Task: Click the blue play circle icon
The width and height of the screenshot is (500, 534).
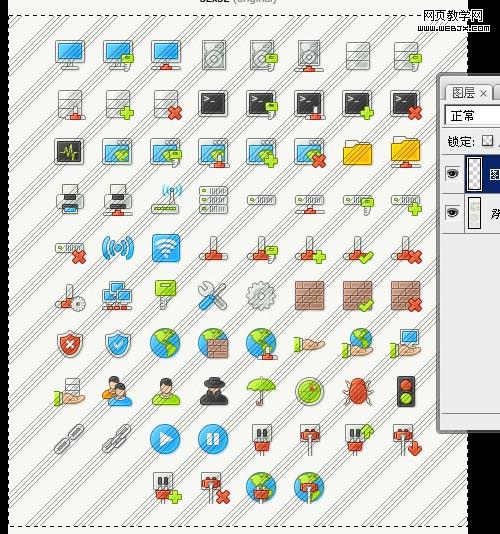Action: 165,439
